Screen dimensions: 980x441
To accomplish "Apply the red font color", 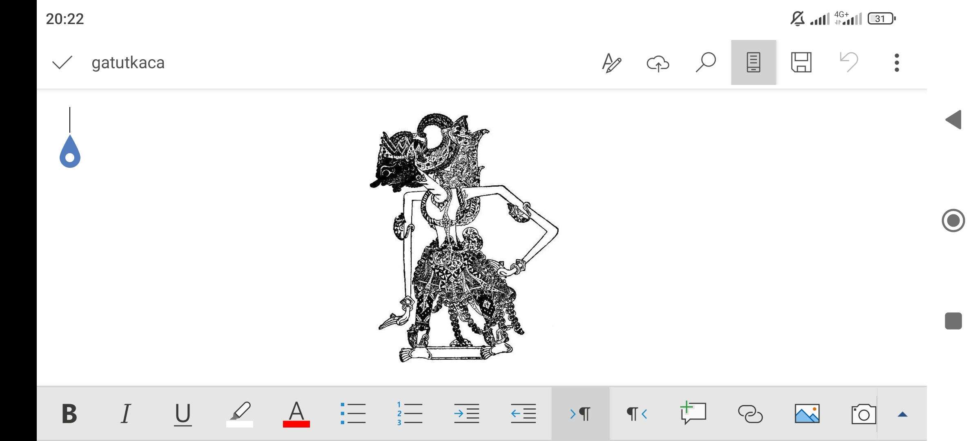I will pos(296,414).
